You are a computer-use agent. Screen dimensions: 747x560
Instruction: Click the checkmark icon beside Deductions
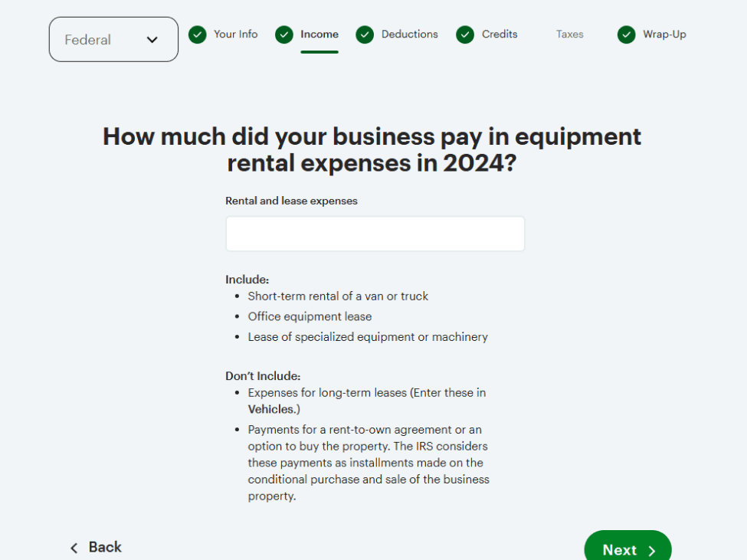(x=365, y=34)
